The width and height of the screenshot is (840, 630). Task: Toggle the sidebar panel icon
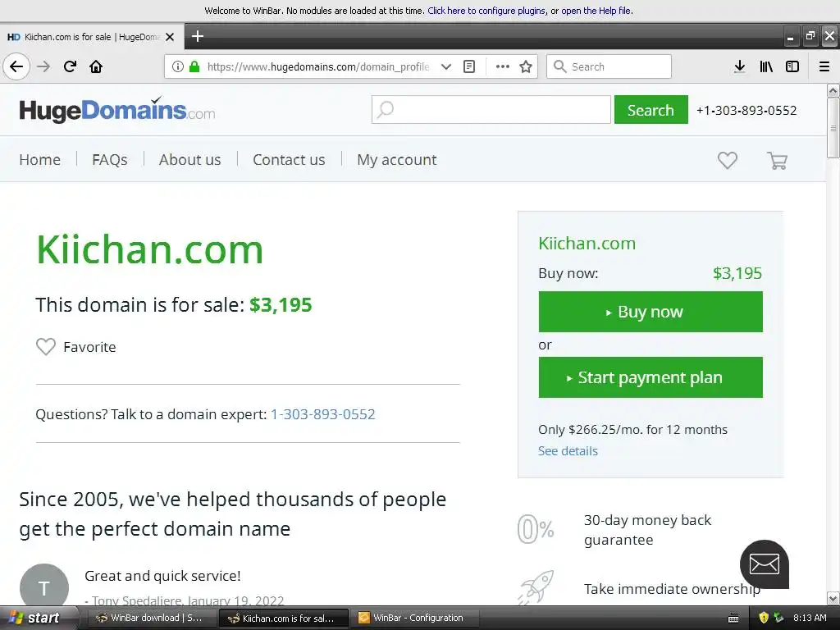[x=792, y=66]
